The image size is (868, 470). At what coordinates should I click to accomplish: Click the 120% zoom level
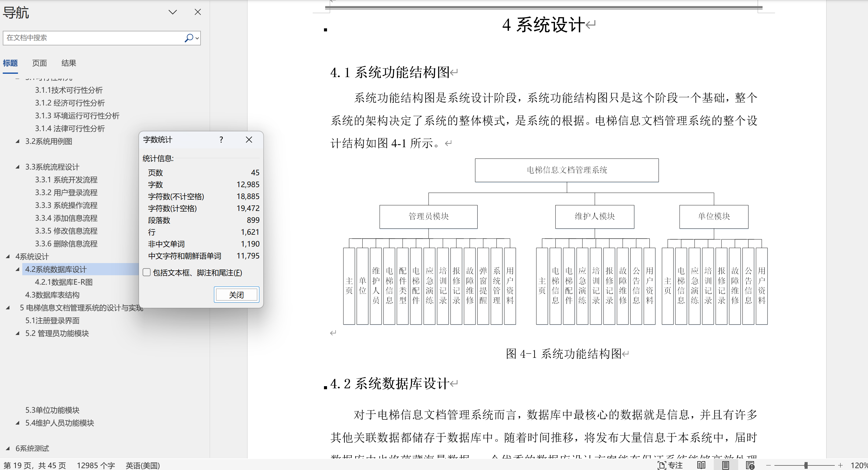(x=859, y=465)
